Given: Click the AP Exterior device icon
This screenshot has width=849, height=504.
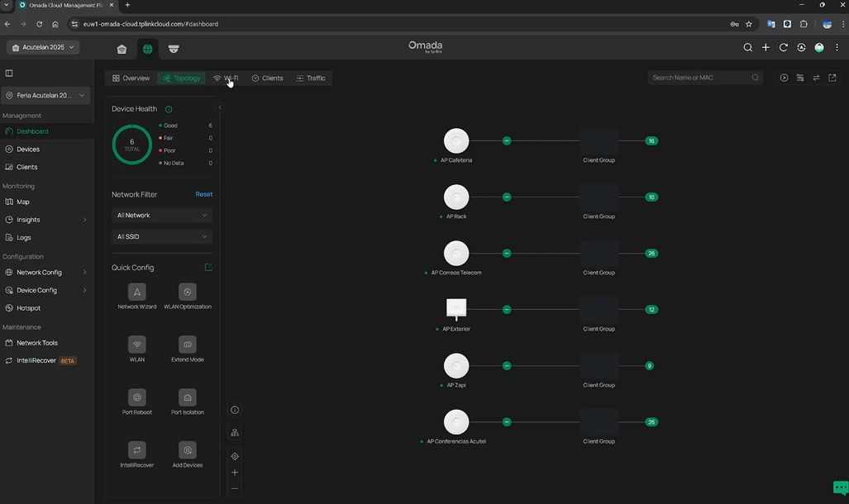Looking at the screenshot, I should coord(456,309).
